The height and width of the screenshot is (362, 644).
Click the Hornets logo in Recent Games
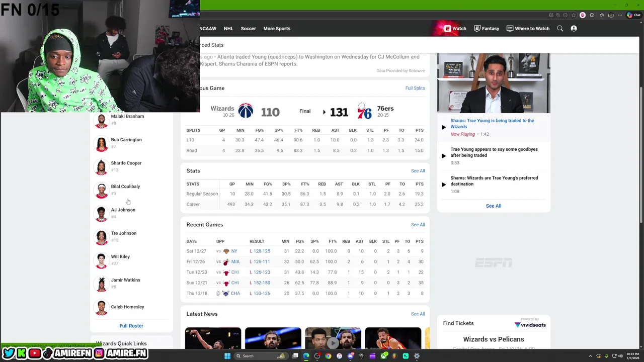point(226,293)
